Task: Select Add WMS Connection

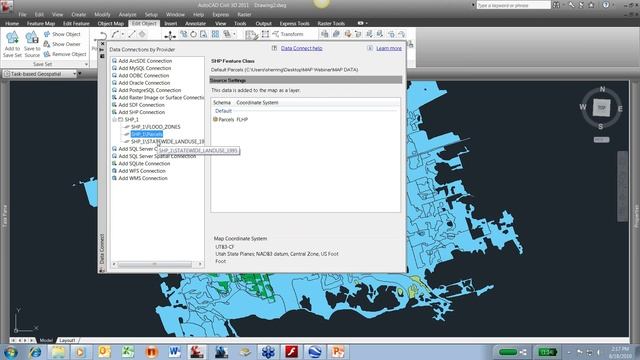Action: 143,178
